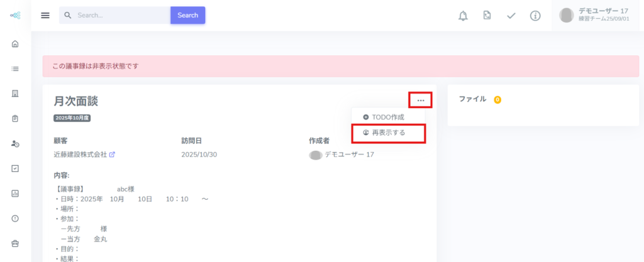Open the info circle icon
This screenshot has width=644, height=262.
pyautogui.click(x=535, y=15)
